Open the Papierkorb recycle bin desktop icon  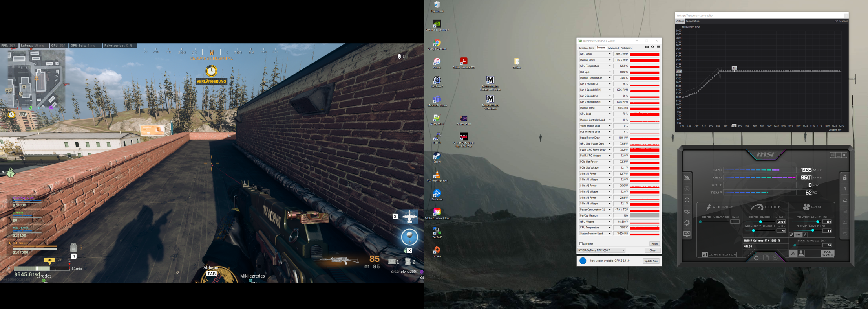437,6
